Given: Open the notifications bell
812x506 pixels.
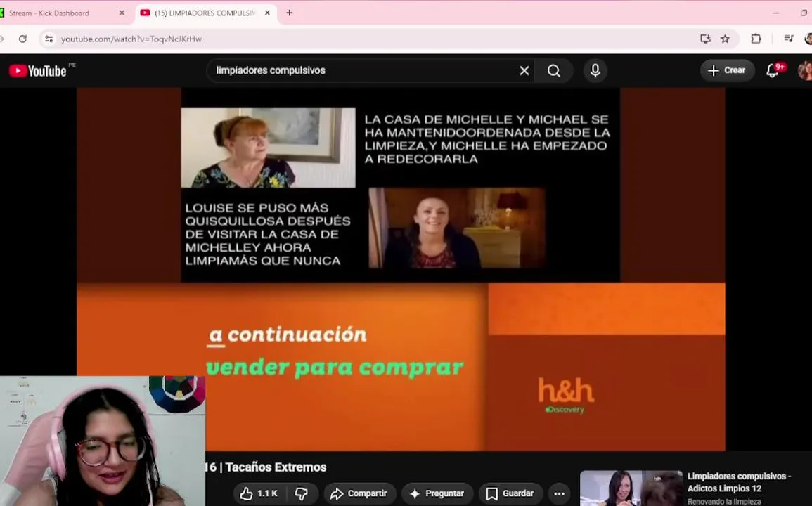Looking at the screenshot, I should (773, 70).
